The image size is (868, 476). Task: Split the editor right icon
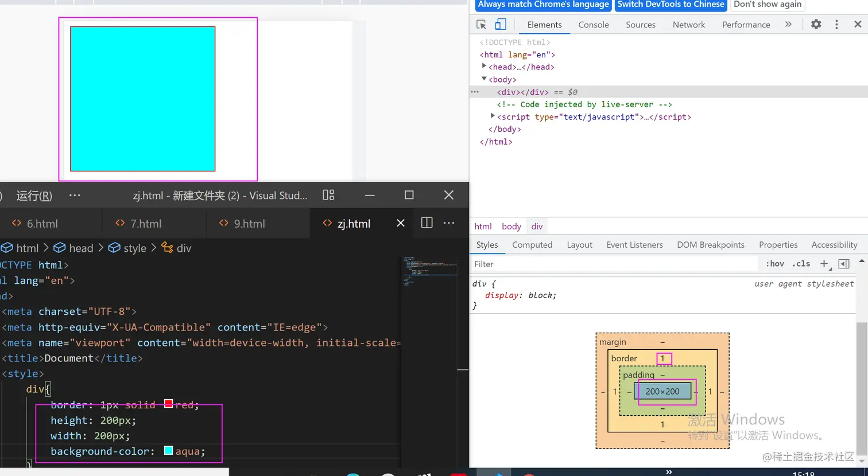click(427, 223)
